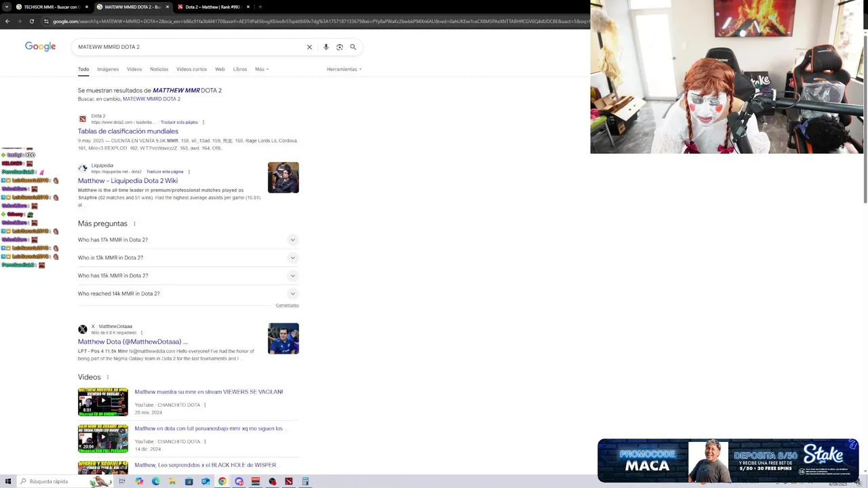Click the Windows Start button
Image resolution: width=868 pixels, height=488 pixels.
click(8, 481)
